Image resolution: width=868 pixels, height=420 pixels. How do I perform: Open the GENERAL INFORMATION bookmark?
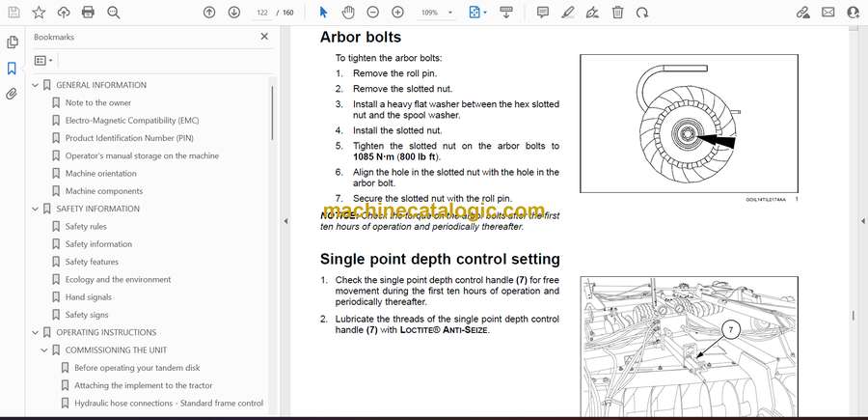pos(101,85)
